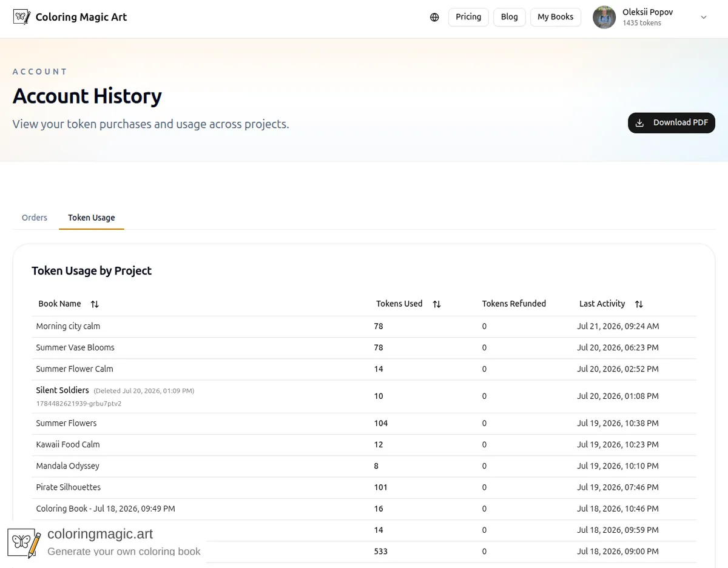Click the date Jul 21, 2026, 09:24 AM
728x568 pixels.
[x=618, y=326]
